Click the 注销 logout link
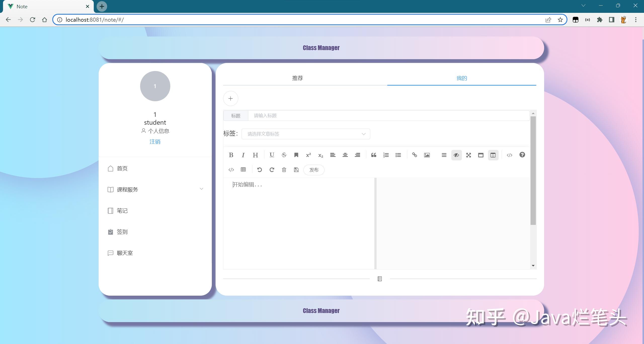The image size is (644, 344). click(x=155, y=142)
